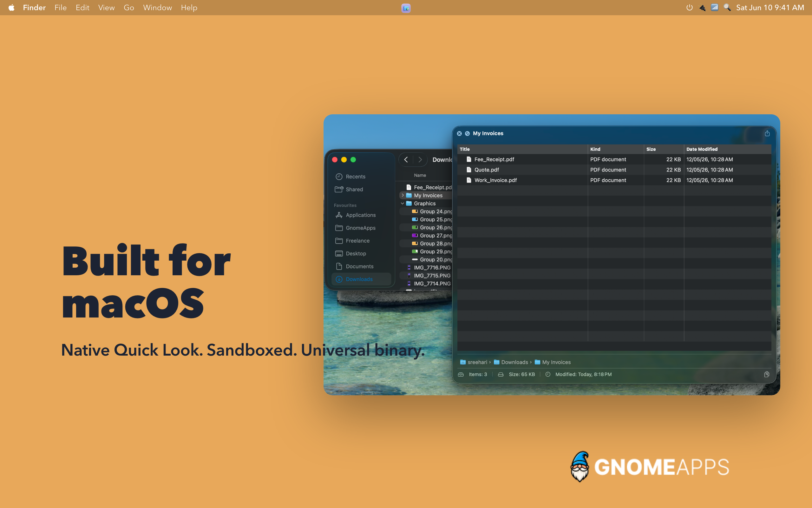Select Group 26.png in Finder list
812x508 pixels.
(x=426, y=227)
